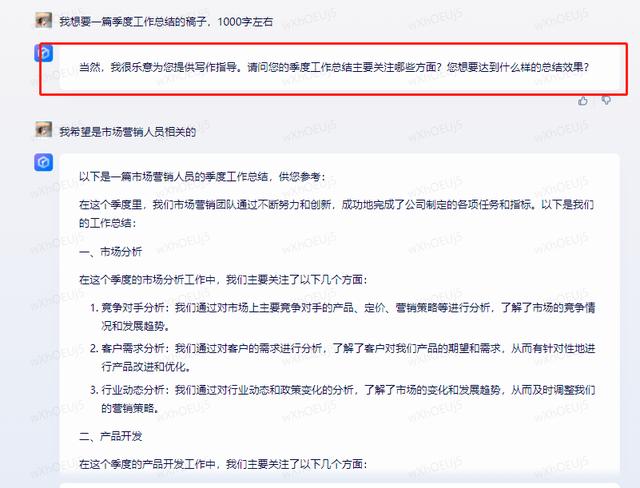Click the second blue bot avatar icon
640x488 pixels.
[43, 162]
